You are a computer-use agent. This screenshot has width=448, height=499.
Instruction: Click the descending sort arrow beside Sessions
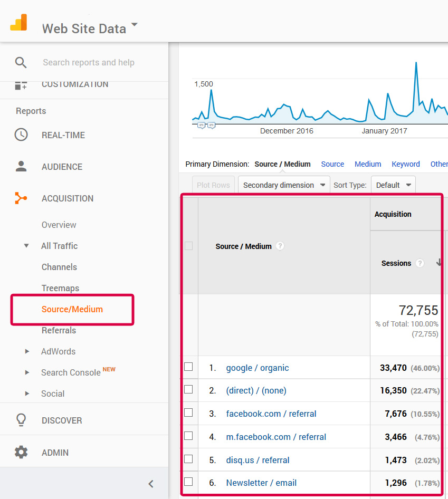[x=440, y=263]
